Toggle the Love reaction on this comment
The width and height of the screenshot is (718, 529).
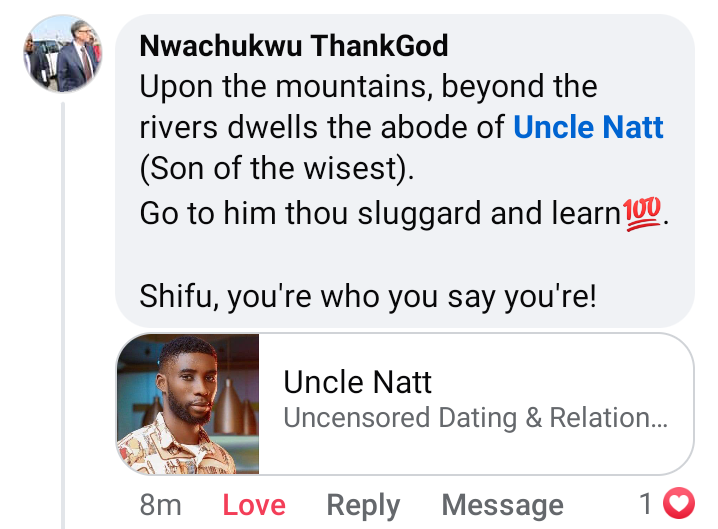[254, 505]
